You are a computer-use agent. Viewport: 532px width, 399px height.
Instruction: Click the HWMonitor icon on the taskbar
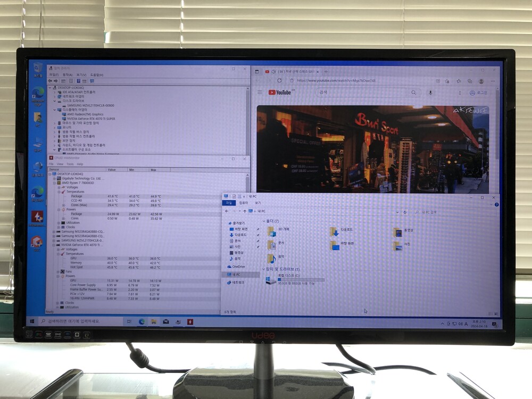click(x=190, y=322)
